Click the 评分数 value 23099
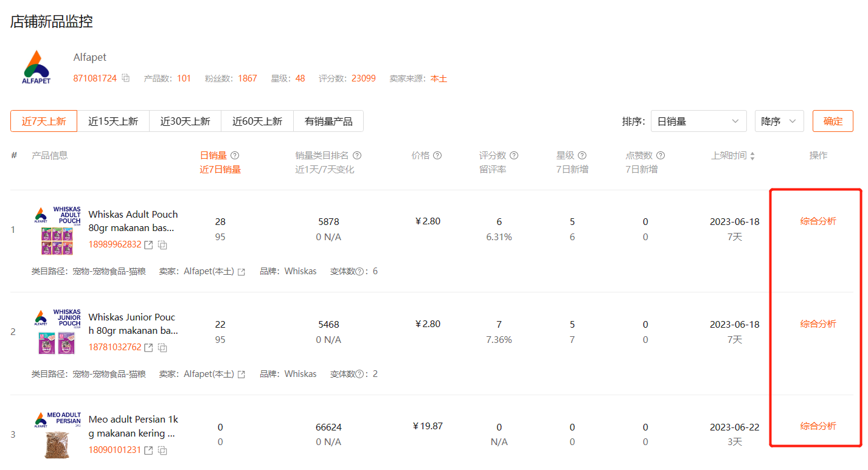Viewport: 868px width, 470px height. 364,78
